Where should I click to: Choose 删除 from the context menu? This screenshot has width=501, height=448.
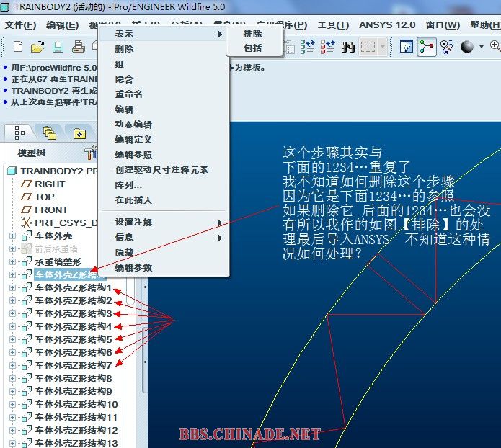pyautogui.click(x=164, y=49)
